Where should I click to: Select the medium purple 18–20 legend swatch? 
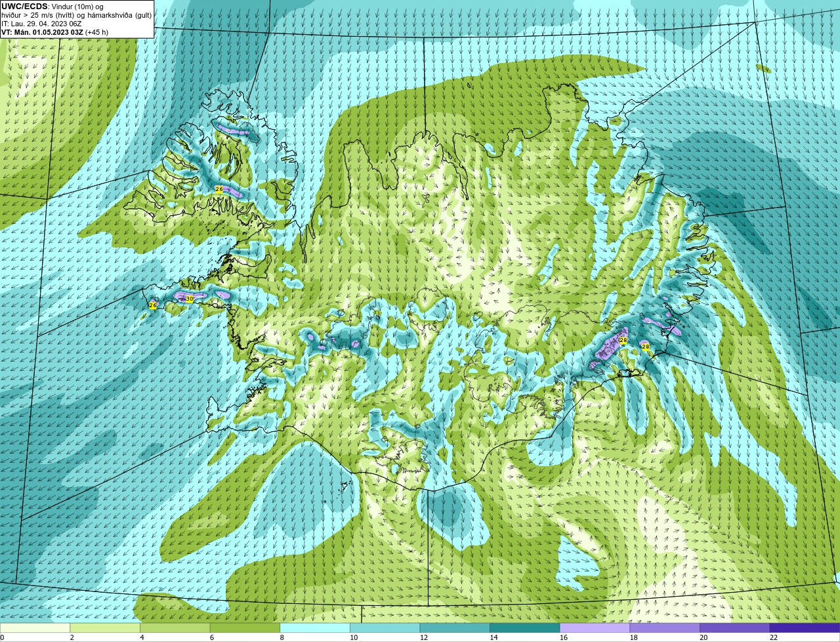665,628
